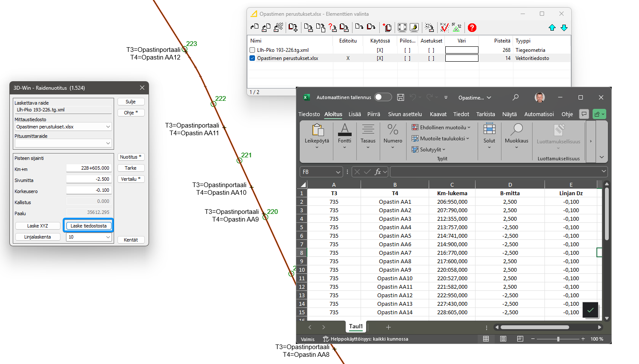The height and width of the screenshot is (364, 639).
Task: Open the Tiedosto menu in Excel
Action: [x=309, y=114]
